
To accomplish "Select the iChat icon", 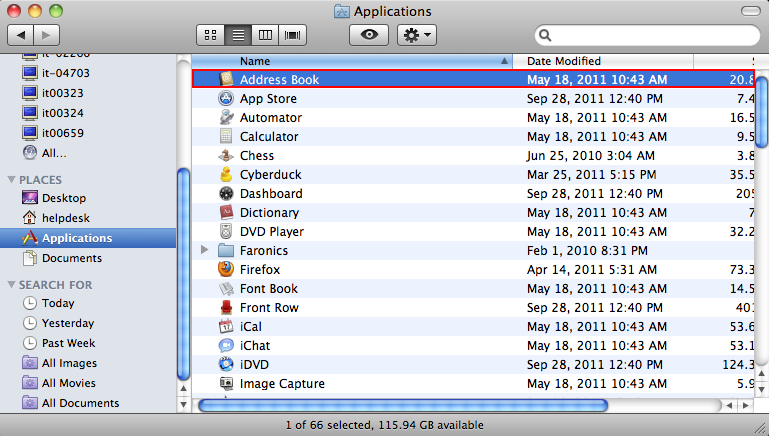I will (226, 345).
